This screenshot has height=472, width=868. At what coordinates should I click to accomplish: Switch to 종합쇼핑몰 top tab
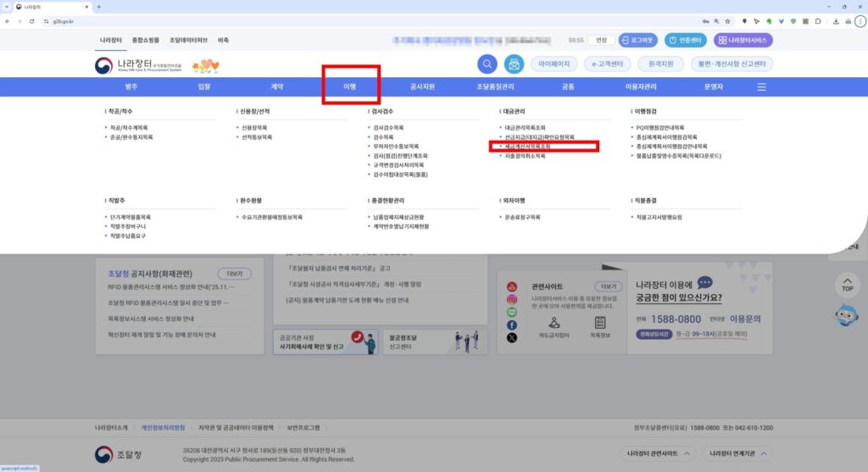click(x=146, y=41)
